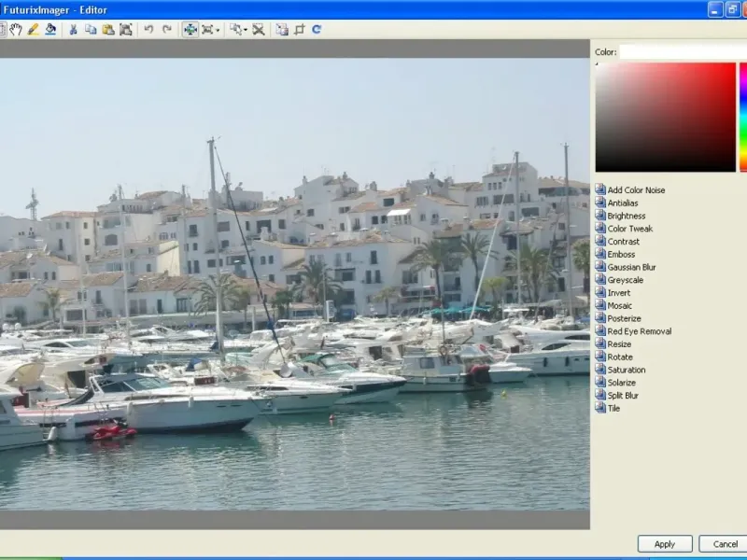
Task: Click the Copy icon in toolbar
Action: [x=91, y=30]
